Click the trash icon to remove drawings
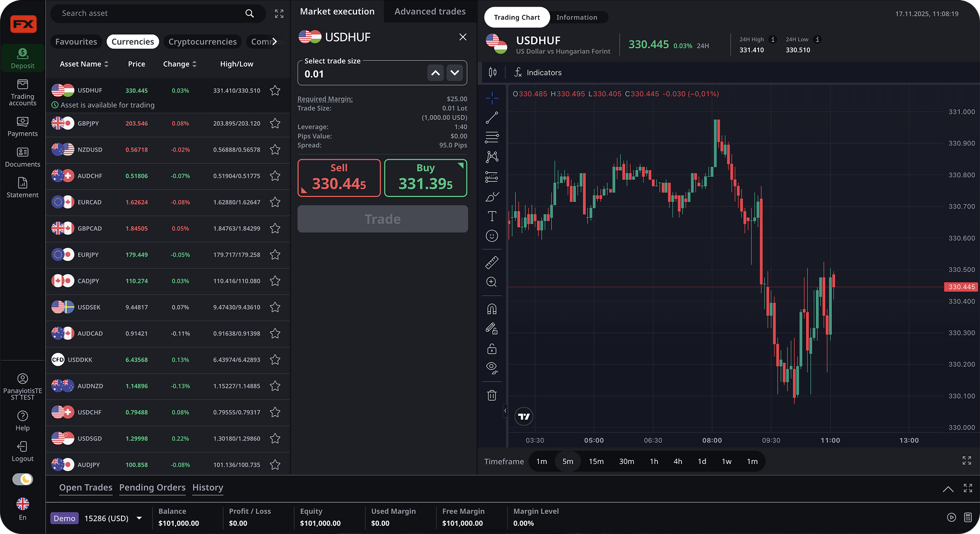The height and width of the screenshot is (534, 980). tap(492, 395)
